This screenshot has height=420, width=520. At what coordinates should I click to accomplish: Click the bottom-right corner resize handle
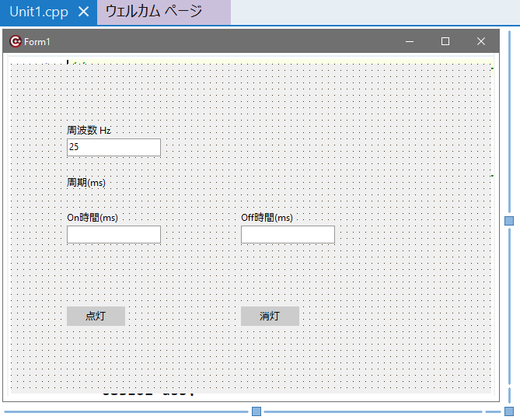click(509, 411)
